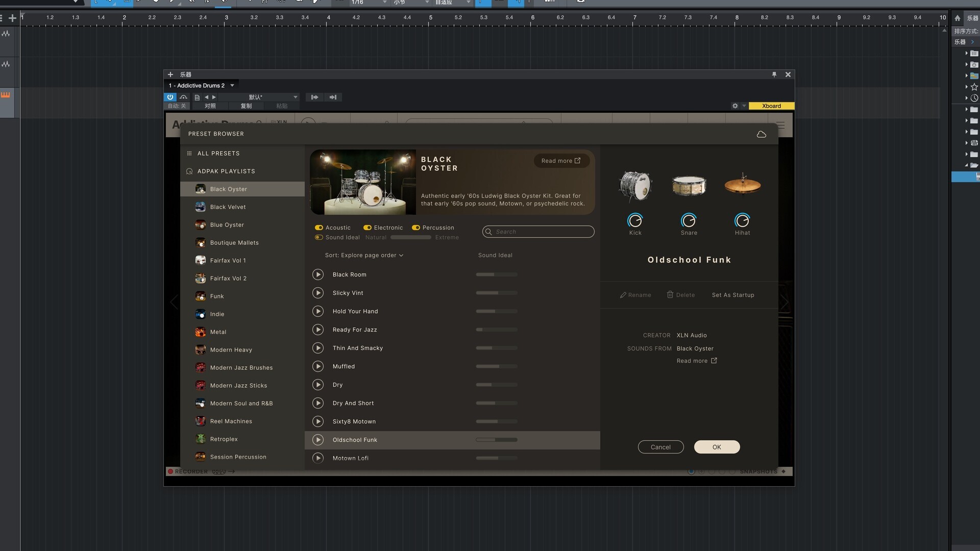Click the Kick link knob icon
The image size is (980, 551).
point(635,220)
